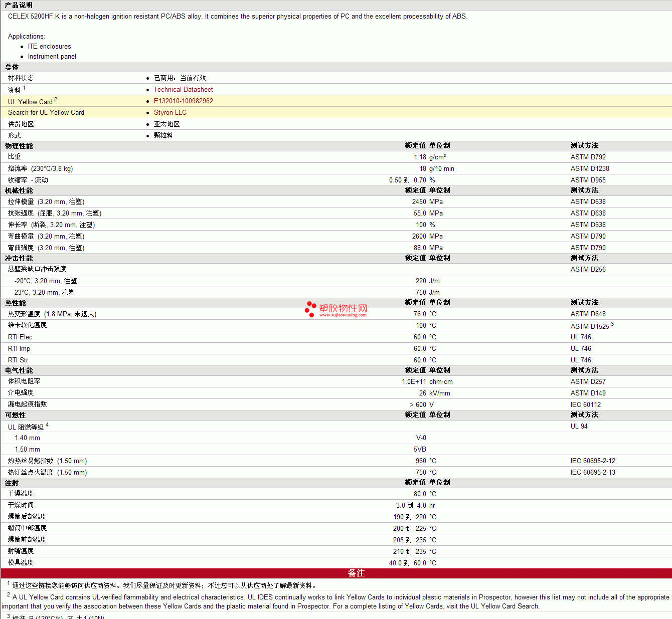Click the density value 1.18

coord(420,157)
